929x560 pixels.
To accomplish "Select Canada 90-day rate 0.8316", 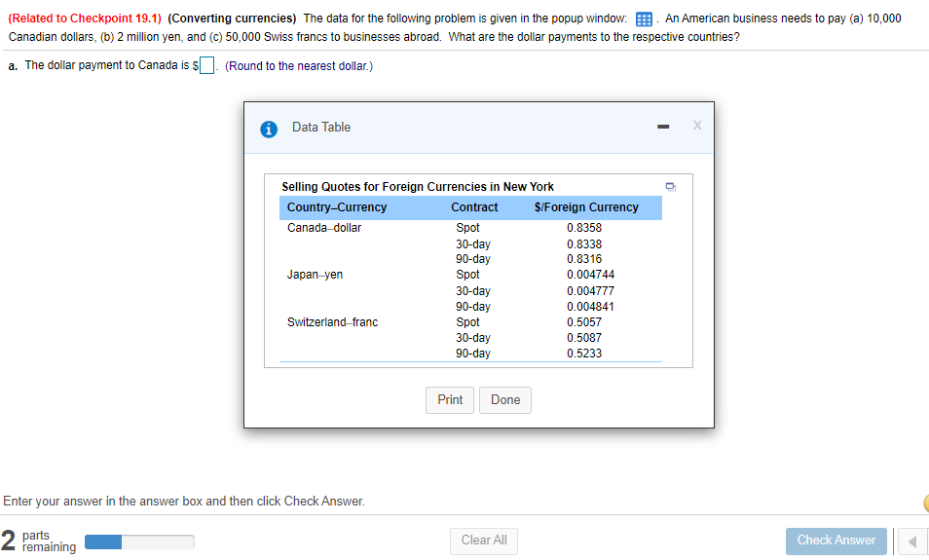I will pos(584,259).
